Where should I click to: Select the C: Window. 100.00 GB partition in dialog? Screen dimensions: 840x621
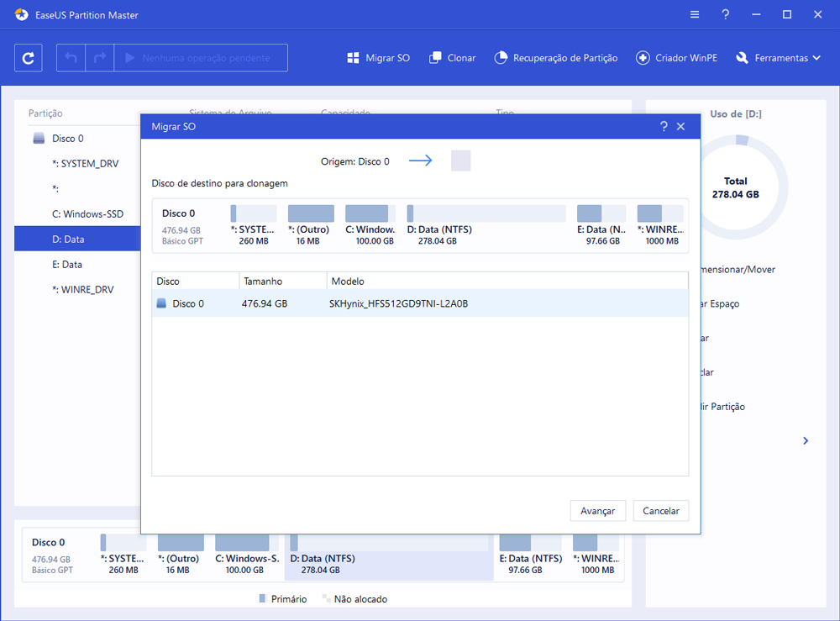coord(370,225)
